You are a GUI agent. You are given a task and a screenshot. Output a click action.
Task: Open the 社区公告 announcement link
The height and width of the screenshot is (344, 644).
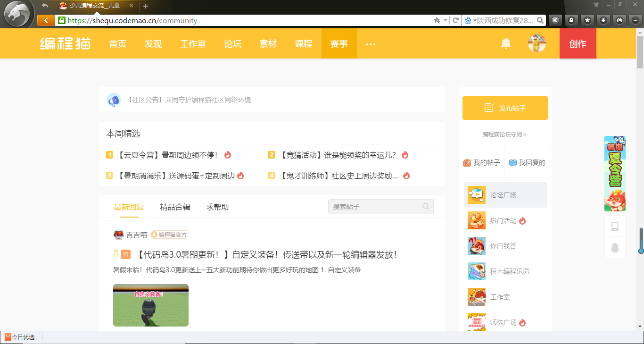click(x=189, y=100)
